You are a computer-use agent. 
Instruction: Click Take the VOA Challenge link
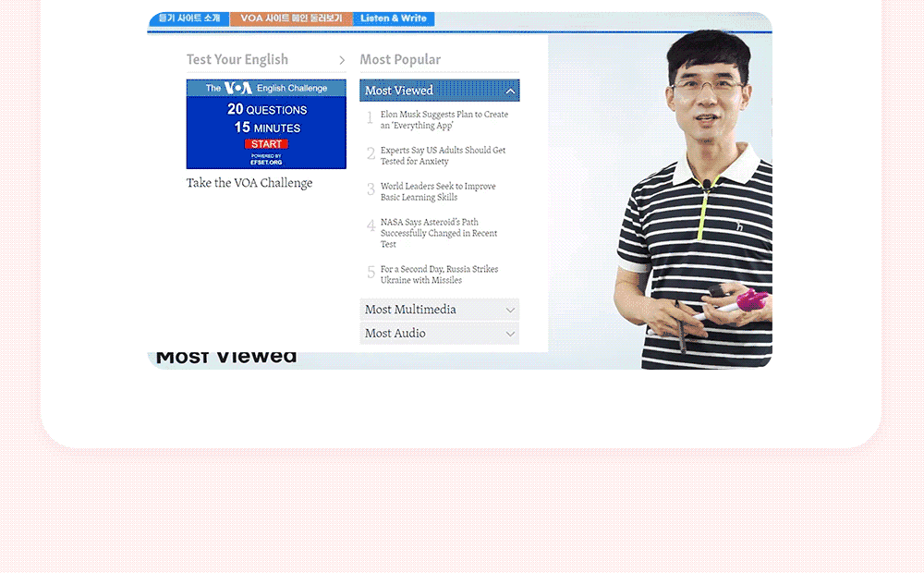249,183
